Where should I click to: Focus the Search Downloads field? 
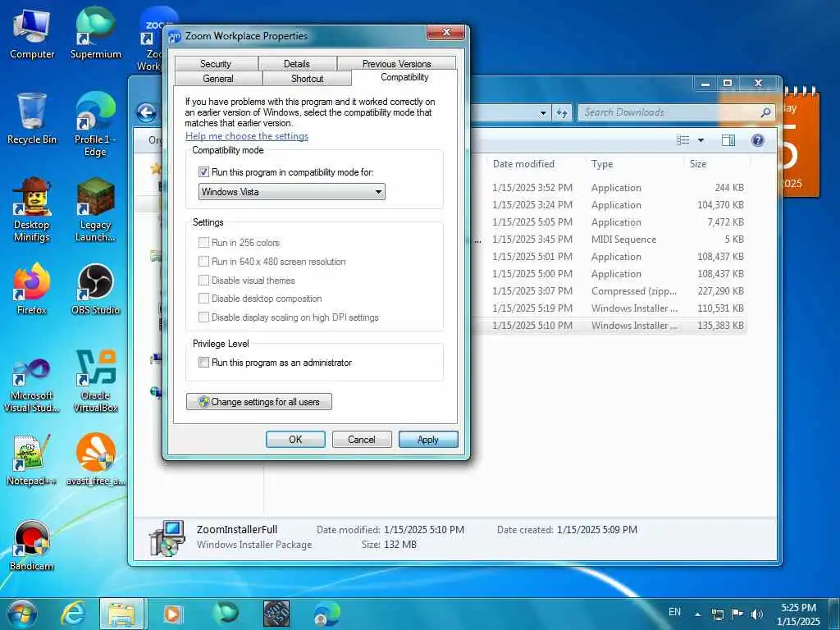pos(676,112)
